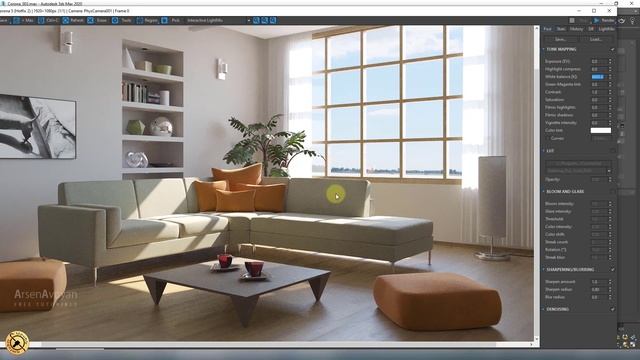The height and width of the screenshot is (360, 640).
Task: Click the Vignette intensity value field
Action: click(x=598, y=123)
